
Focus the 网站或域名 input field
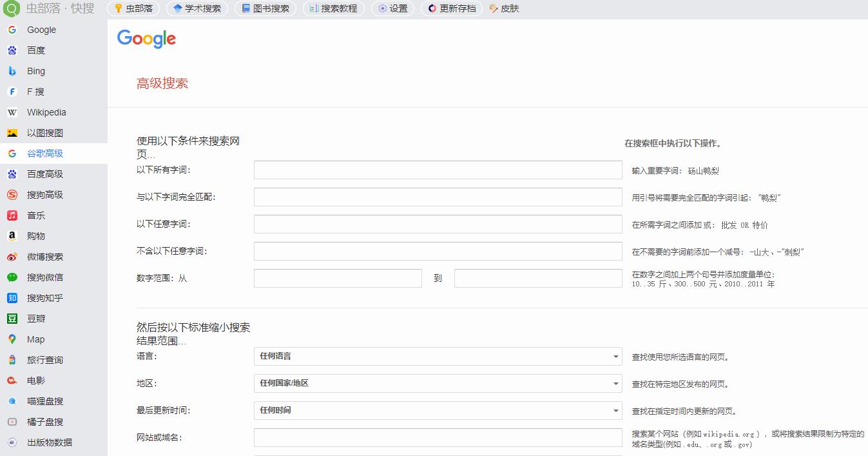438,438
